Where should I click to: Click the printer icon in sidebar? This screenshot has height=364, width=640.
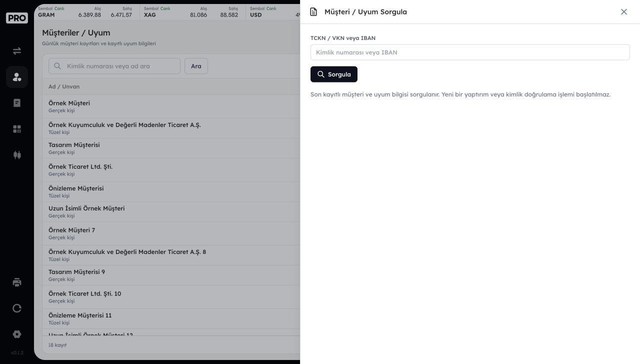coord(17,282)
